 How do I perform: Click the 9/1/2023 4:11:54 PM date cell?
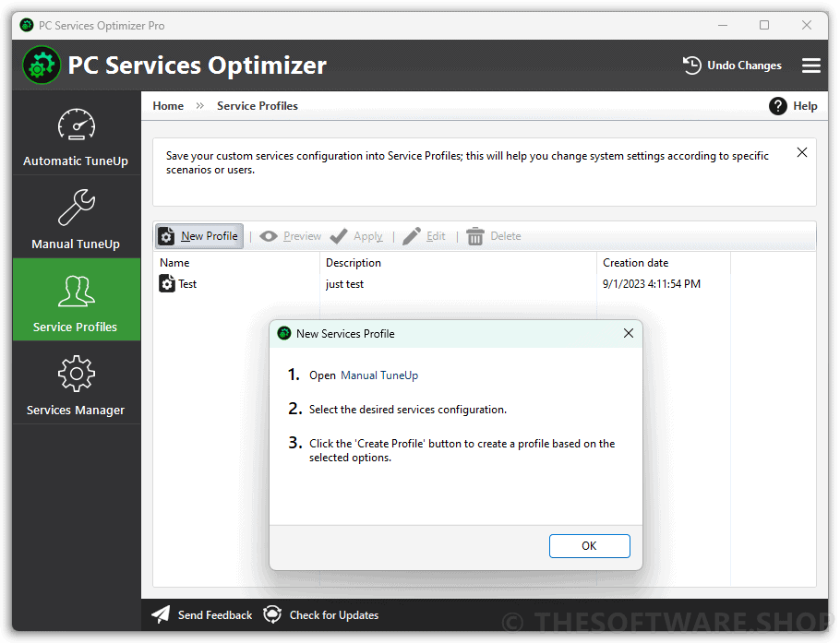(x=652, y=284)
